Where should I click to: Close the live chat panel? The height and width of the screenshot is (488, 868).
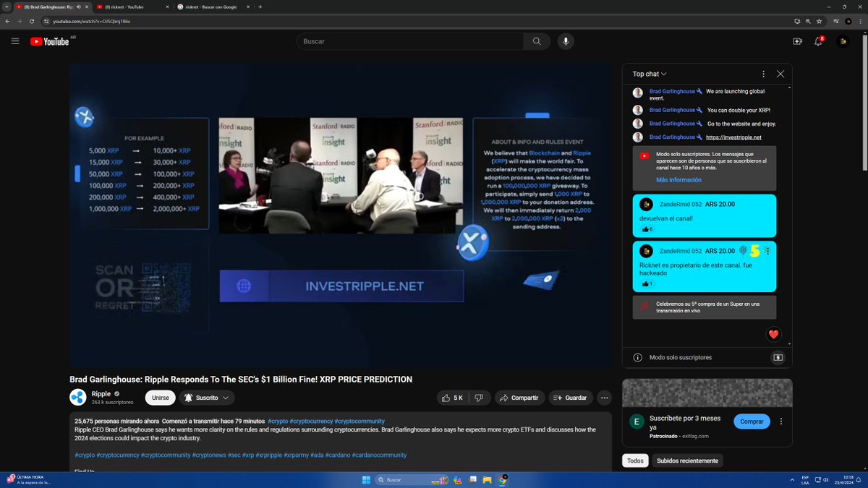click(780, 74)
